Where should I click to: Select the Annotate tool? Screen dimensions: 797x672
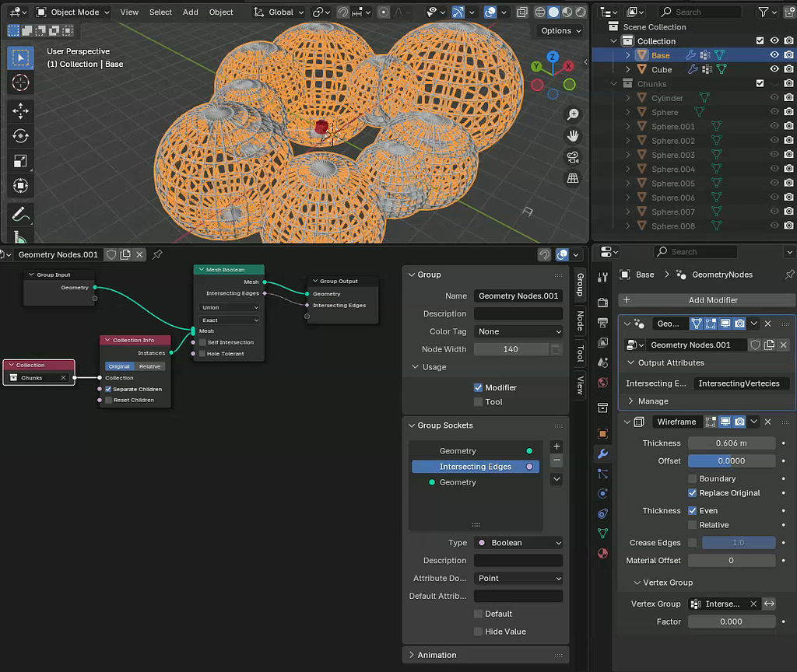tap(20, 215)
